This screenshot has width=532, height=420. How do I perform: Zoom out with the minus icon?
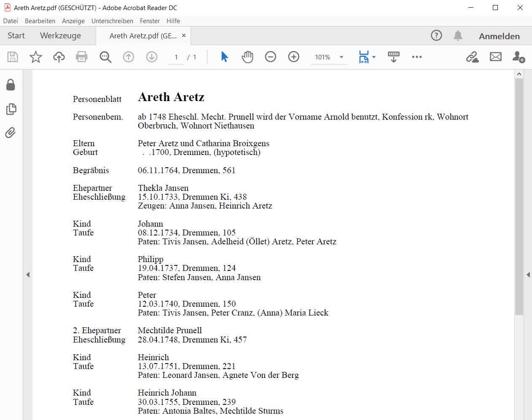(x=271, y=57)
